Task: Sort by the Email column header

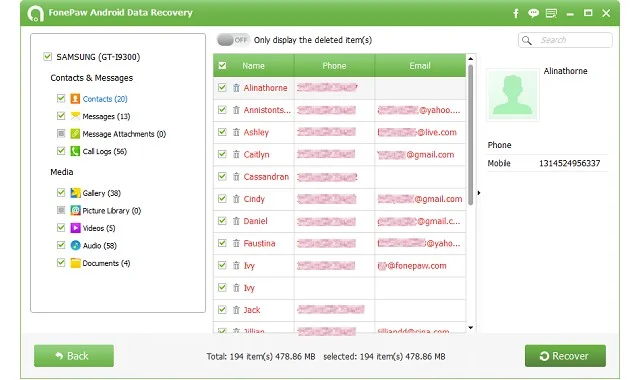Action: (x=420, y=65)
